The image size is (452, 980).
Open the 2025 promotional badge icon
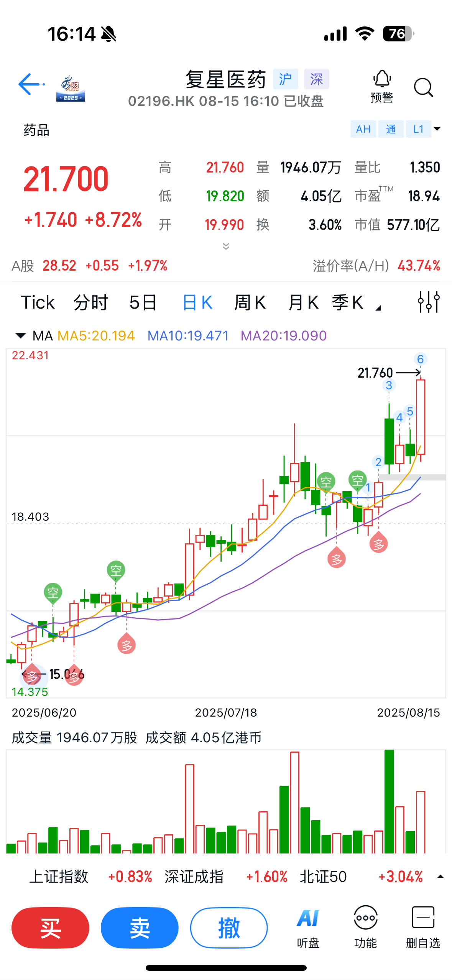tap(71, 88)
